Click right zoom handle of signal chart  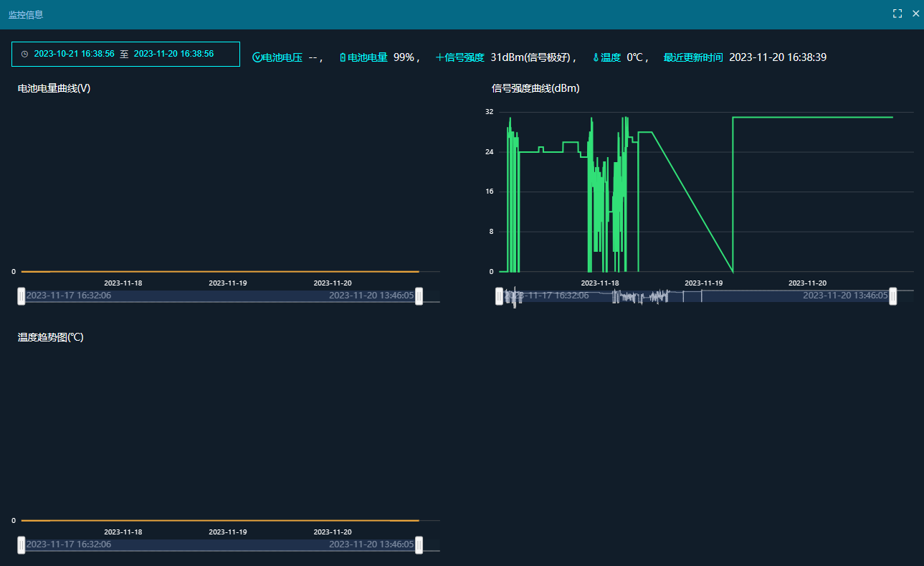click(893, 296)
